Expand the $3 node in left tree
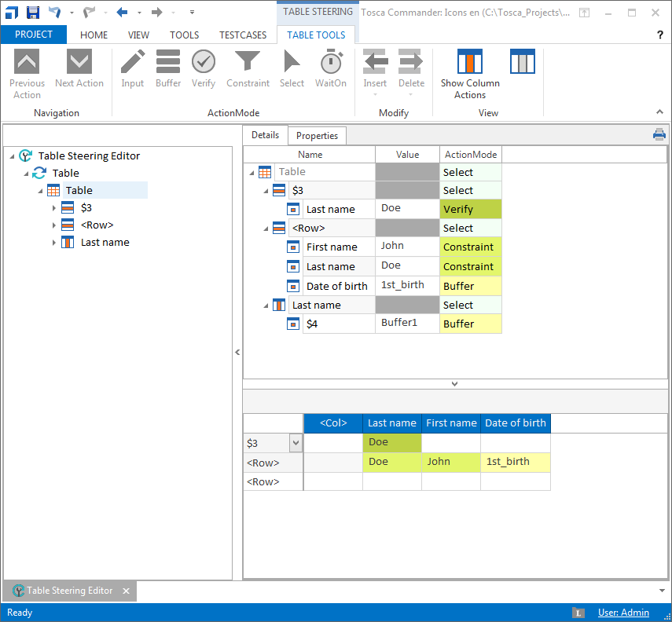The image size is (672, 622). [x=53, y=208]
